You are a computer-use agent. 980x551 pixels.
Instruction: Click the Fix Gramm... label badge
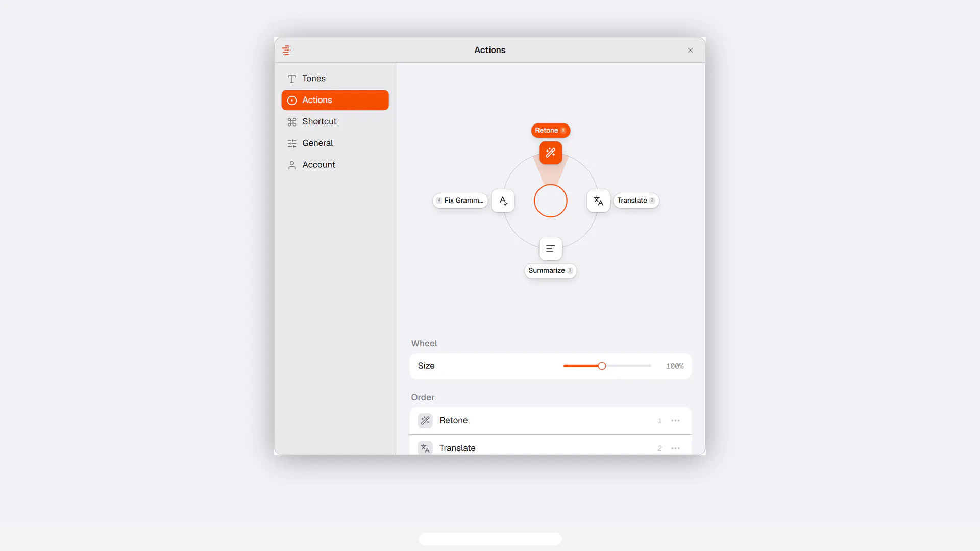pos(460,201)
